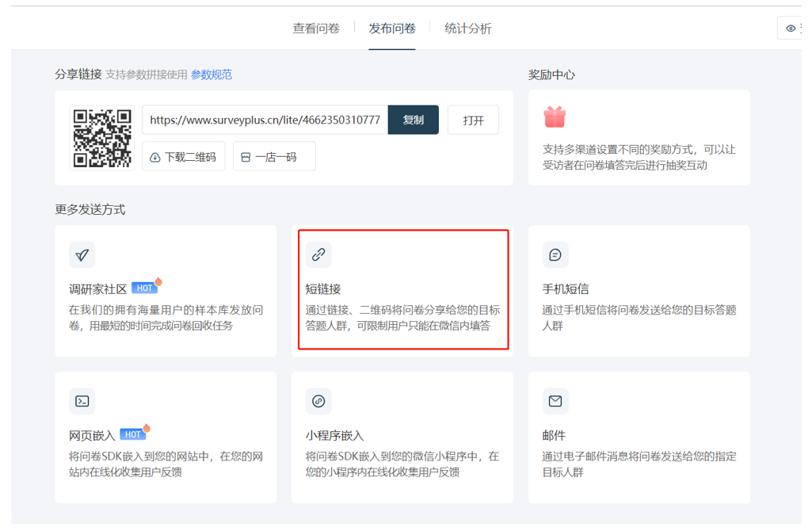This screenshot has height=531, width=812.
Task: Click the survey URL input field
Action: [265, 120]
